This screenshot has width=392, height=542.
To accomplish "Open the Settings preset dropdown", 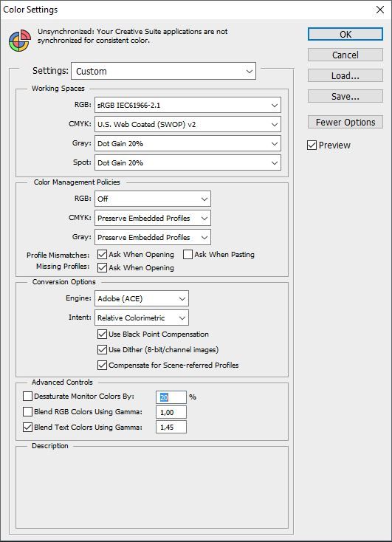I will pyautogui.click(x=163, y=71).
